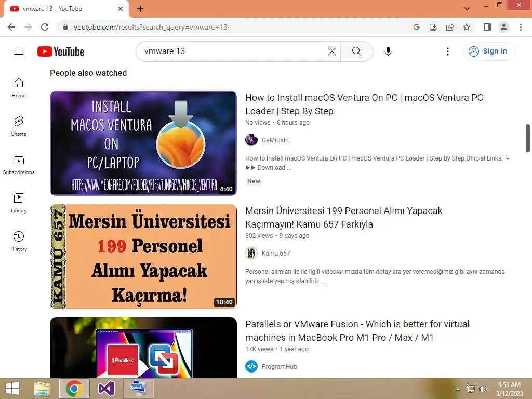The width and height of the screenshot is (532, 399).
Task: Open a new browser tab
Action: click(140, 9)
